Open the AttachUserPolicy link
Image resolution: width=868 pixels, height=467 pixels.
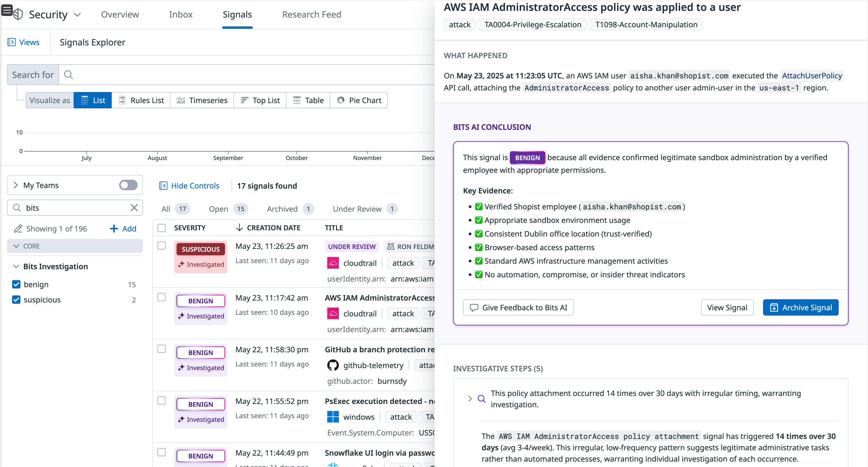coord(811,76)
